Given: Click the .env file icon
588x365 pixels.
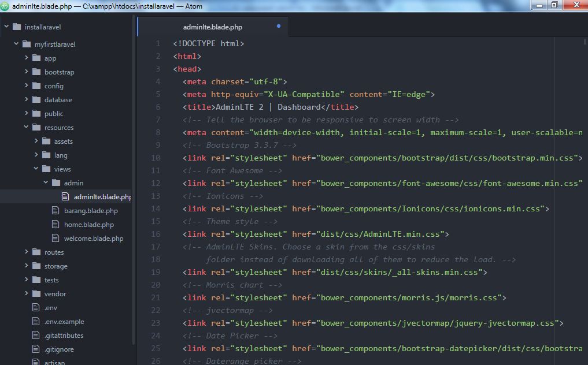Looking at the screenshot, I should click(x=36, y=308).
